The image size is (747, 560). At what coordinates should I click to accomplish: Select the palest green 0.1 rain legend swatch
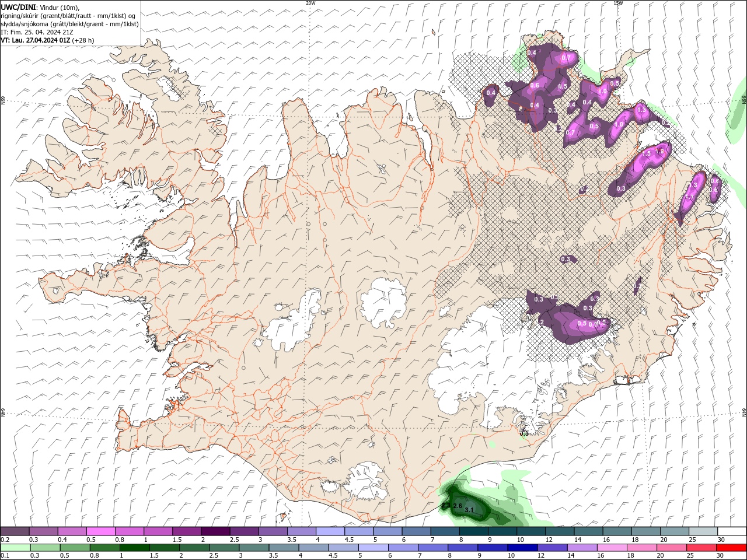click(x=15, y=548)
